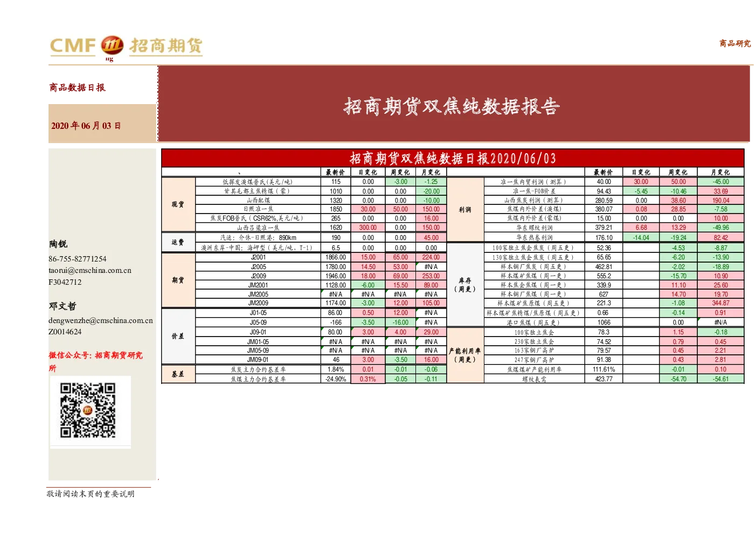Click the 华东热卷利润 row label
The height and width of the screenshot is (535, 756).
pyautogui.click(x=535, y=237)
